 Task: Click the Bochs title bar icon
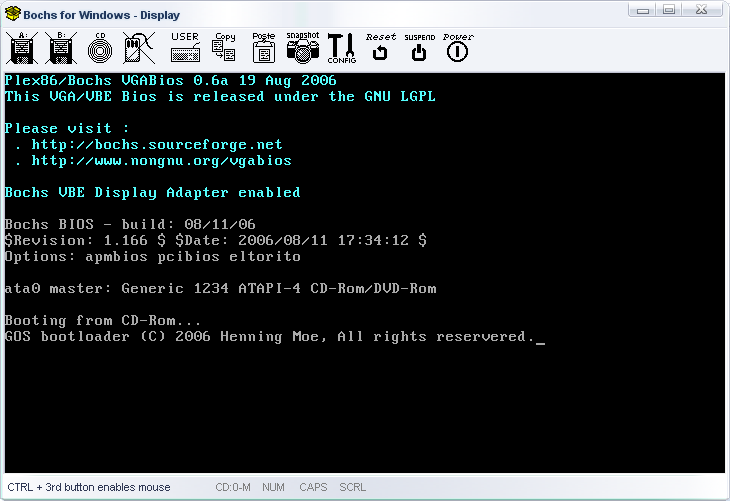point(13,14)
